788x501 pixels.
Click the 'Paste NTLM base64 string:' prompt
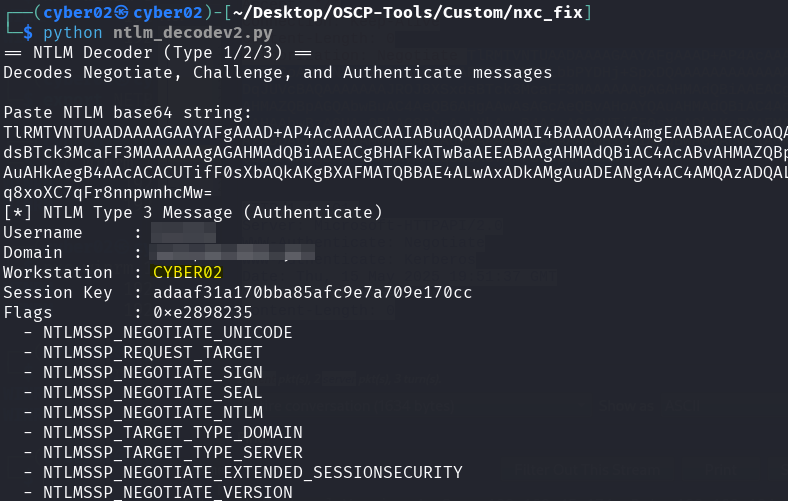[x=128, y=112]
